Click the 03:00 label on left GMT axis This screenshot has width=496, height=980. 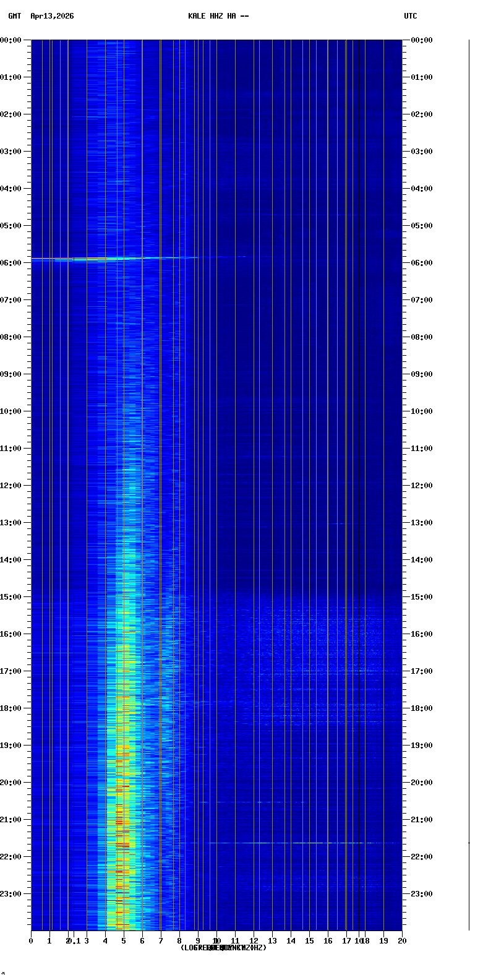tap(11, 152)
